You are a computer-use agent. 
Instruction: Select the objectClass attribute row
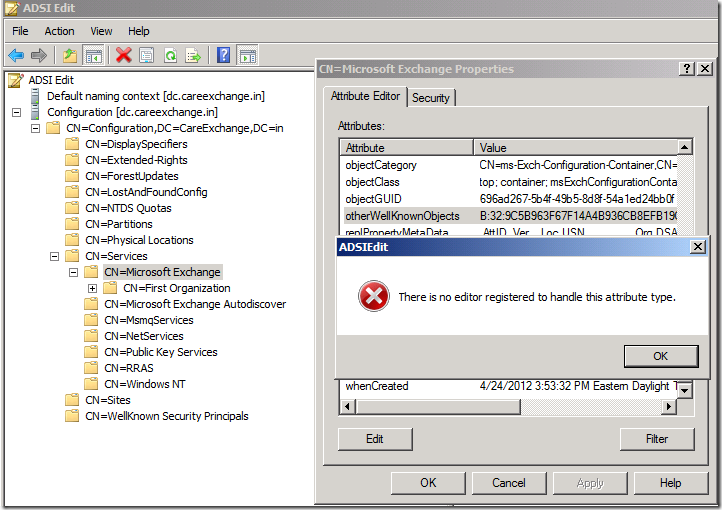coord(510,182)
